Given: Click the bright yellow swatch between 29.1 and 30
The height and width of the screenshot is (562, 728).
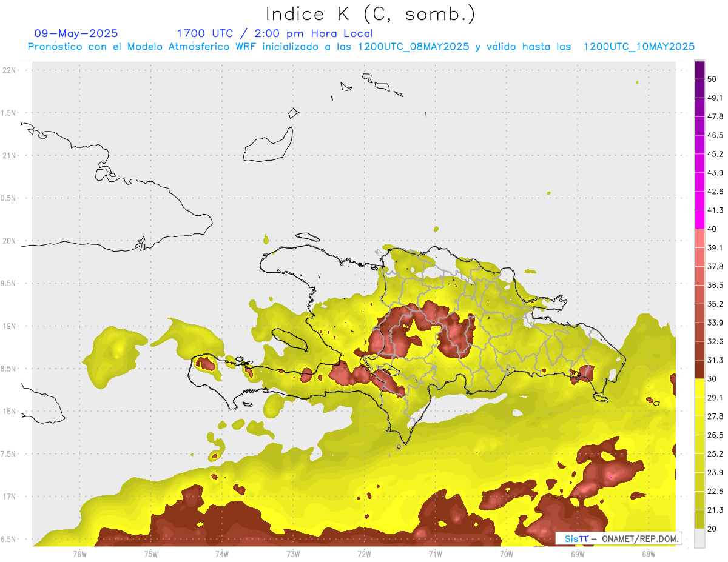Looking at the screenshot, I should (x=699, y=389).
